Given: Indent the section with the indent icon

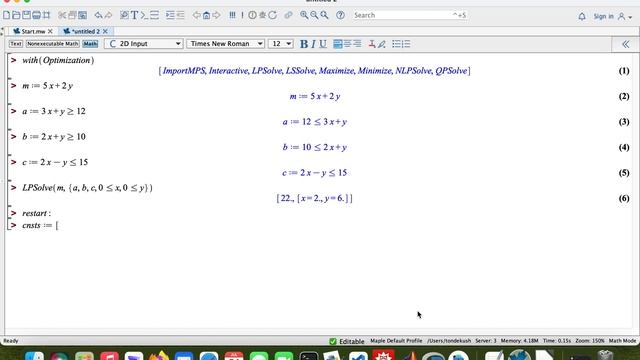Looking at the screenshot, I should [170, 15].
